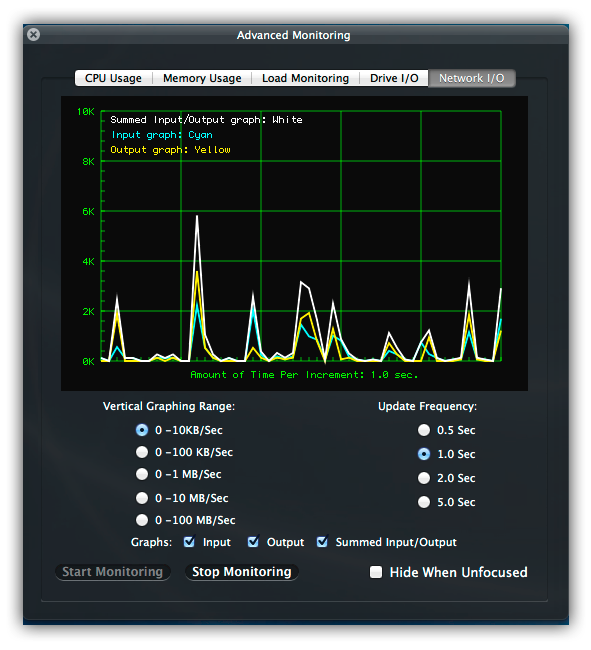
Task: Select 0-100 MB/Sec vertical range
Action: (142, 520)
